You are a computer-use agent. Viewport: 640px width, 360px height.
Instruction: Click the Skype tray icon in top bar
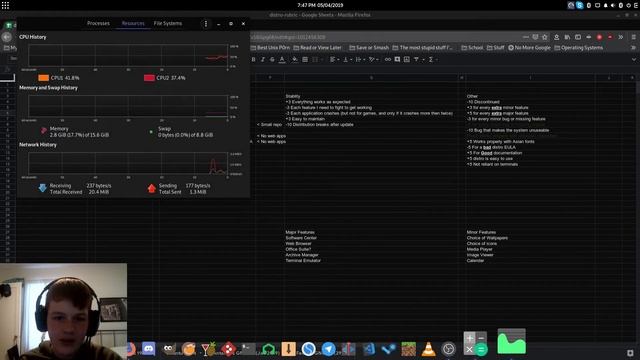pos(580,5)
